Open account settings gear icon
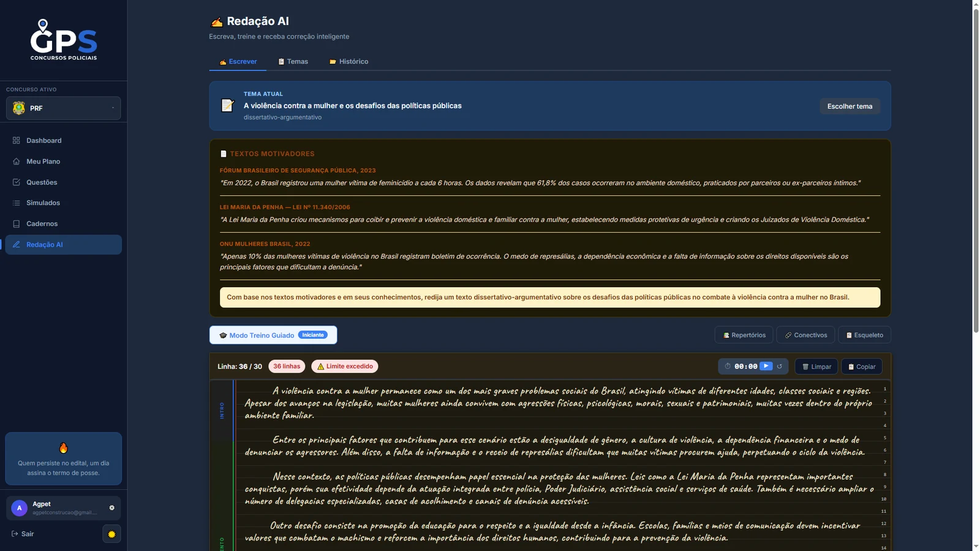 (x=111, y=508)
